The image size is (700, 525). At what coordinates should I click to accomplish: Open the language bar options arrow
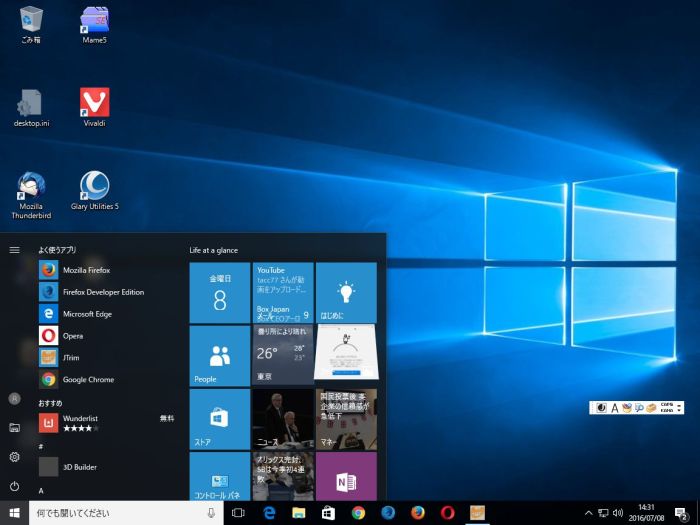680,407
